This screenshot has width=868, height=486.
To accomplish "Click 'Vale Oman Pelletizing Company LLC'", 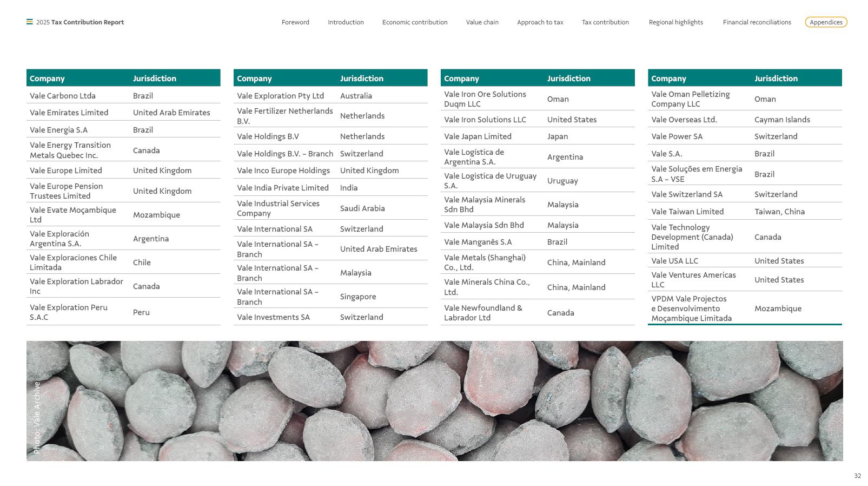I will click(691, 99).
